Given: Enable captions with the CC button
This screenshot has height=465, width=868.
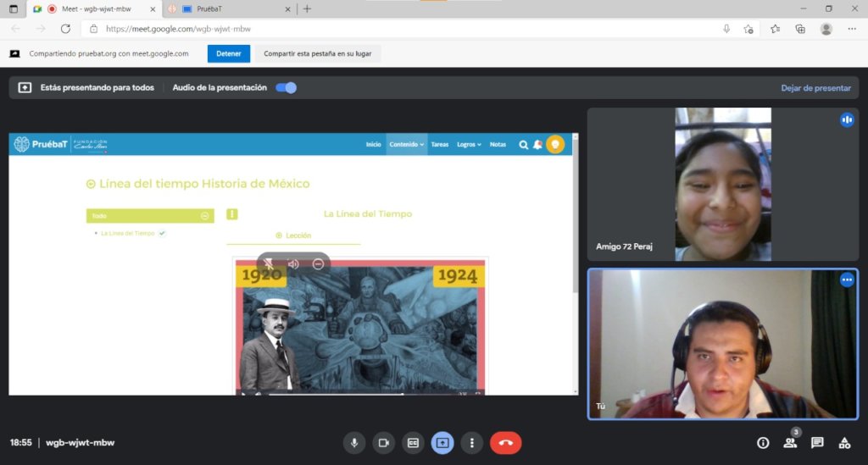Looking at the screenshot, I should tap(413, 443).
